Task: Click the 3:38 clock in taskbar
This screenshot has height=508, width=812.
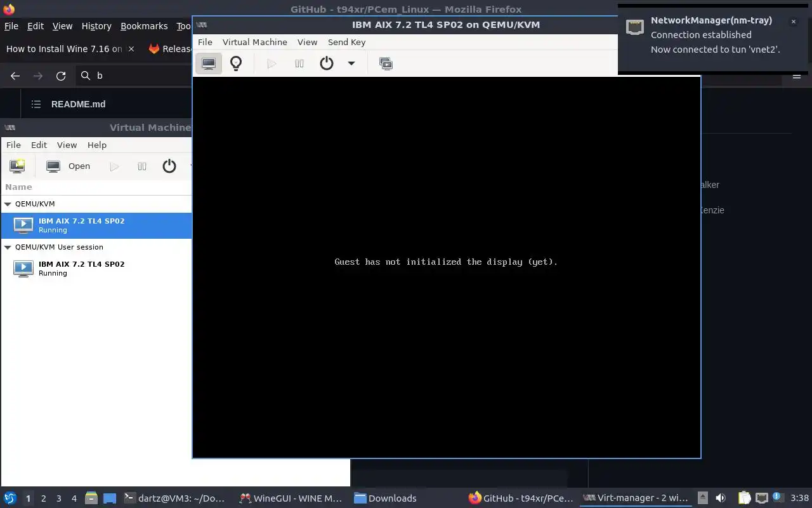Action: (x=800, y=498)
